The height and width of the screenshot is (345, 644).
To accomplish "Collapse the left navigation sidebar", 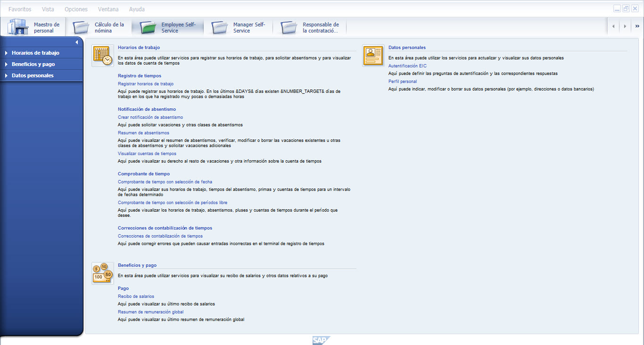I will click(x=76, y=41).
